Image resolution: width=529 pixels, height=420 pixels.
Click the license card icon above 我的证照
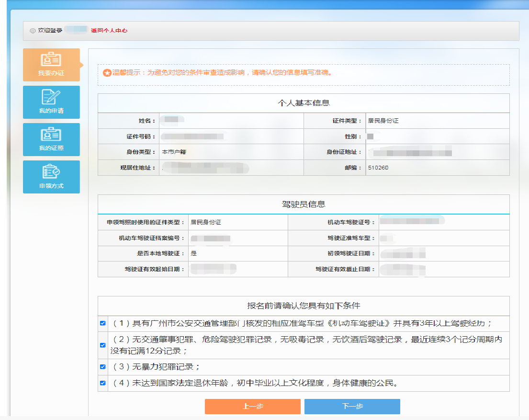(x=51, y=135)
